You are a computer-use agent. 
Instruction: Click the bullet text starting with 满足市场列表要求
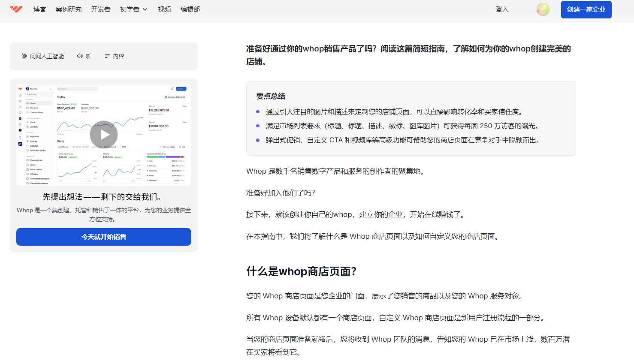point(403,126)
